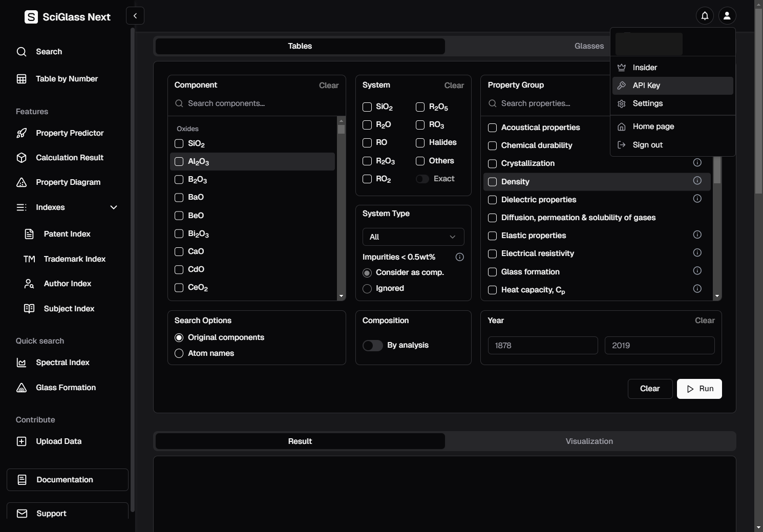The image size is (763, 532).
Task: Click the notifications bell icon
Action: click(x=705, y=16)
